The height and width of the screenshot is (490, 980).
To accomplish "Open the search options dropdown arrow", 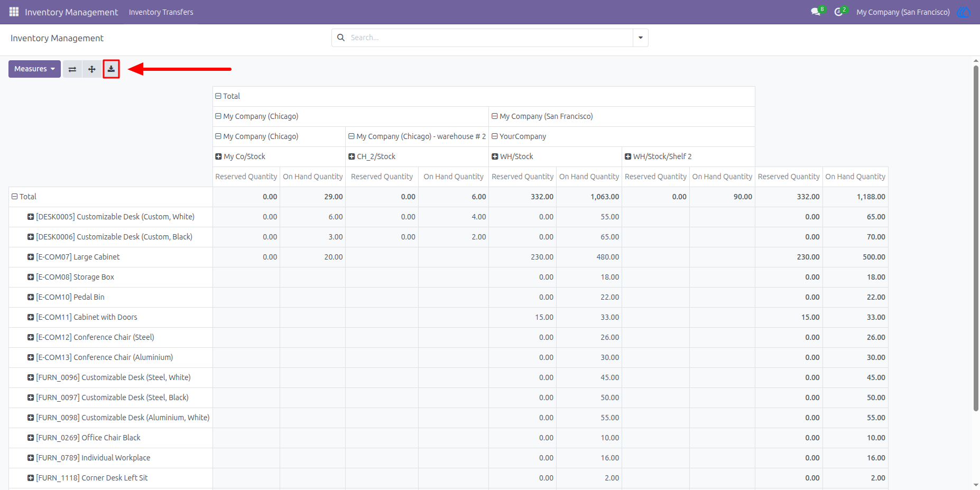I will coord(641,38).
